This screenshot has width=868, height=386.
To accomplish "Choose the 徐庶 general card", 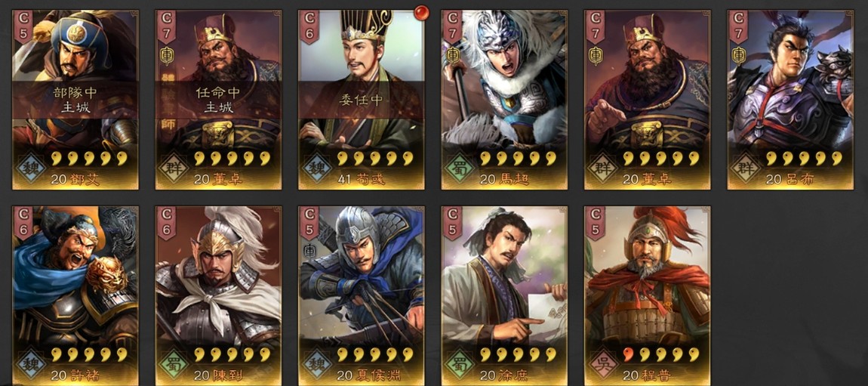I will (504, 295).
